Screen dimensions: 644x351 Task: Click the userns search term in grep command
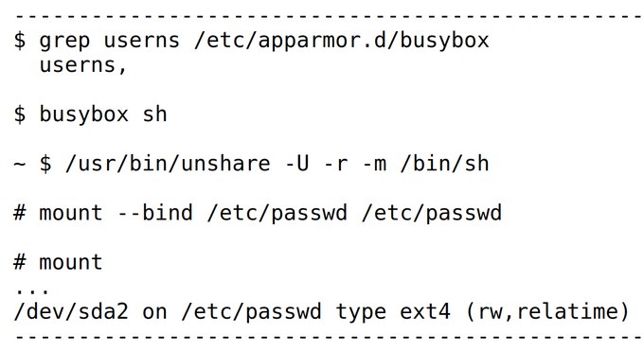(x=142, y=41)
